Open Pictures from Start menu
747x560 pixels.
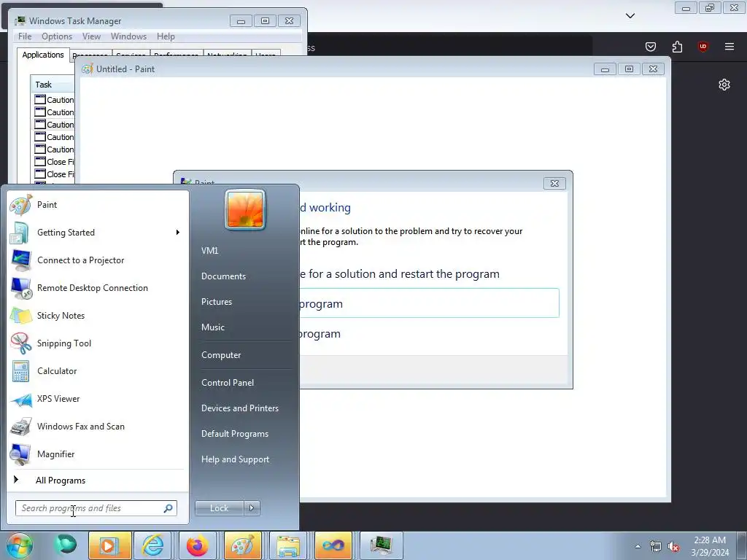tap(217, 302)
